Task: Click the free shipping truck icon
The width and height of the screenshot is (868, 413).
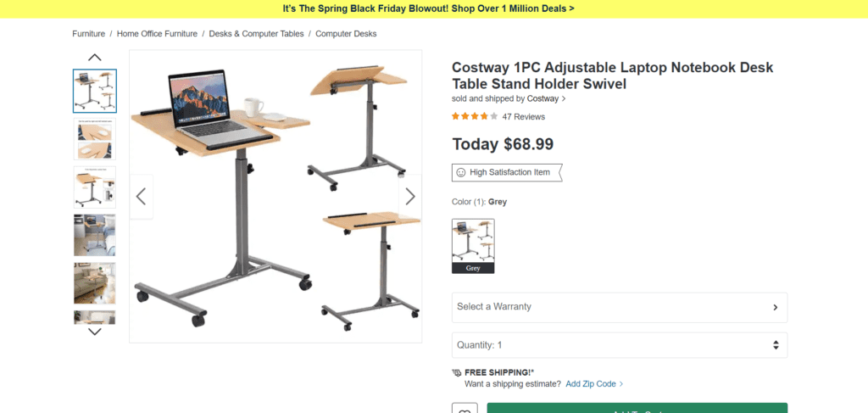Action: (457, 372)
